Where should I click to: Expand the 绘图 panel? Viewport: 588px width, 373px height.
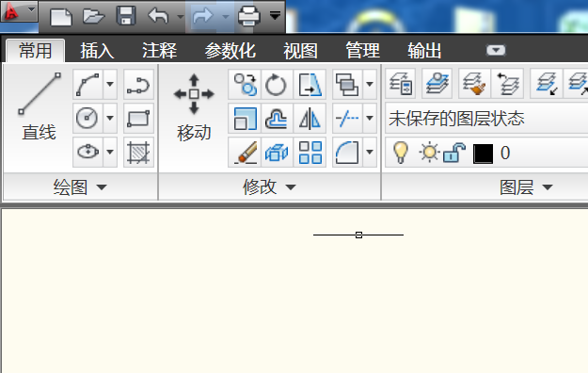click(80, 186)
